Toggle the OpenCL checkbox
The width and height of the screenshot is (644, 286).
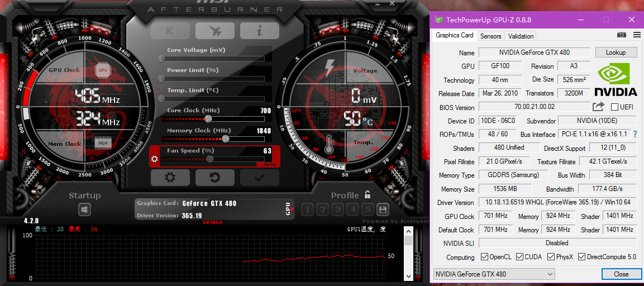coord(484,258)
